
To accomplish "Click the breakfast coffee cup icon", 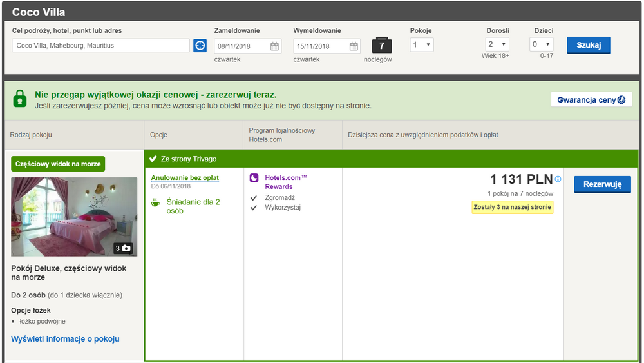I will (155, 202).
